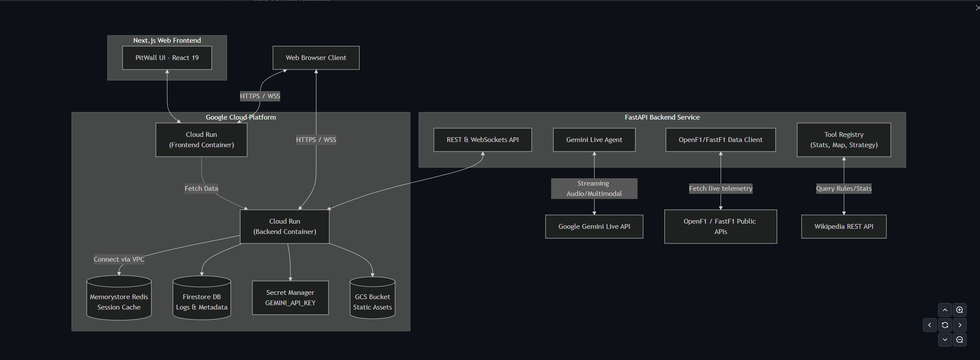Click the Firestore DB Logs & Metadata cylinder

pyautogui.click(x=202, y=298)
